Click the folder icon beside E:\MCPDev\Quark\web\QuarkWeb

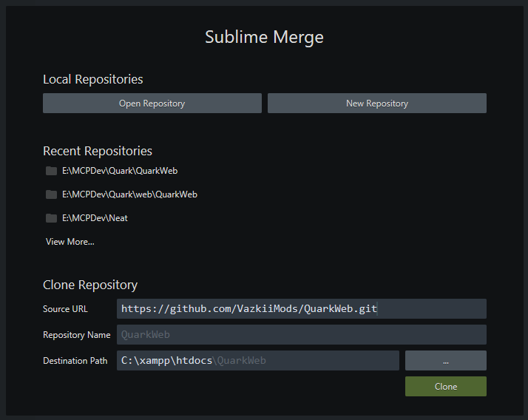51,194
